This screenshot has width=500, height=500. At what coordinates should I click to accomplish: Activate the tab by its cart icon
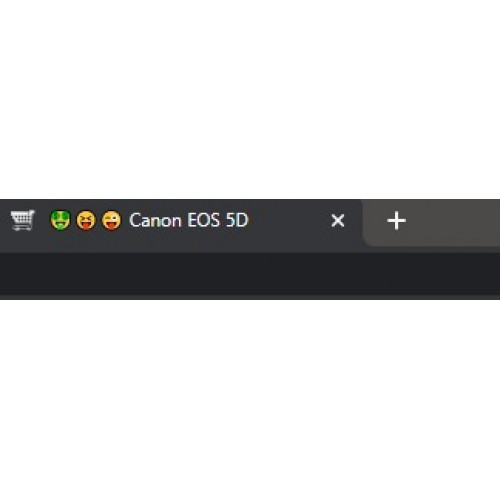coord(23,220)
